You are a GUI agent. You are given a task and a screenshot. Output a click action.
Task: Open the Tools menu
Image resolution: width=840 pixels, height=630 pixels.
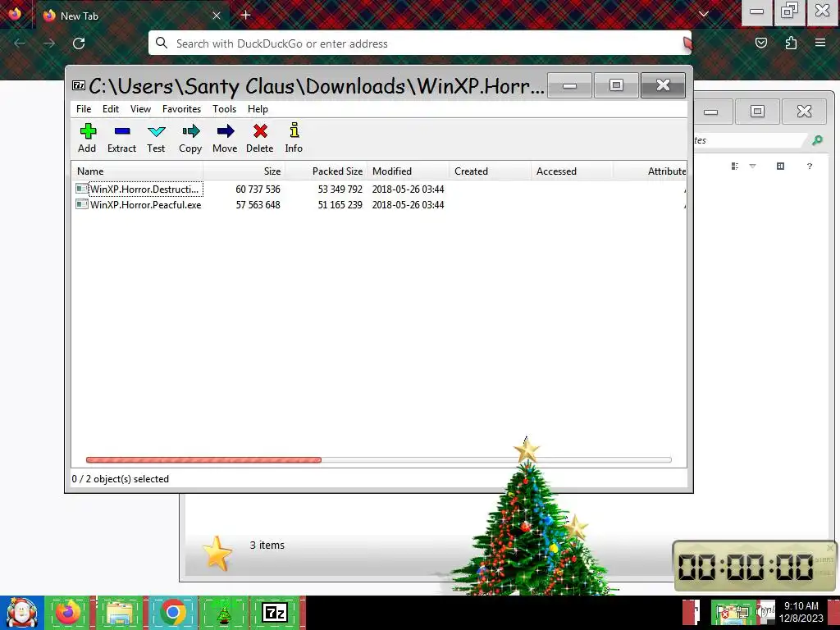[x=224, y=109]
